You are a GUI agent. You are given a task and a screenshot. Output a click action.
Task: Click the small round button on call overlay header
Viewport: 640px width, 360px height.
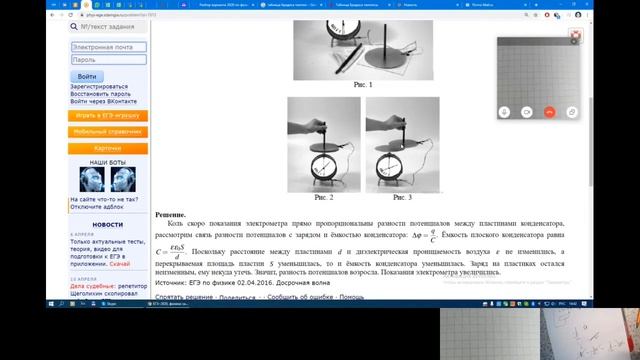pos(573,41)
